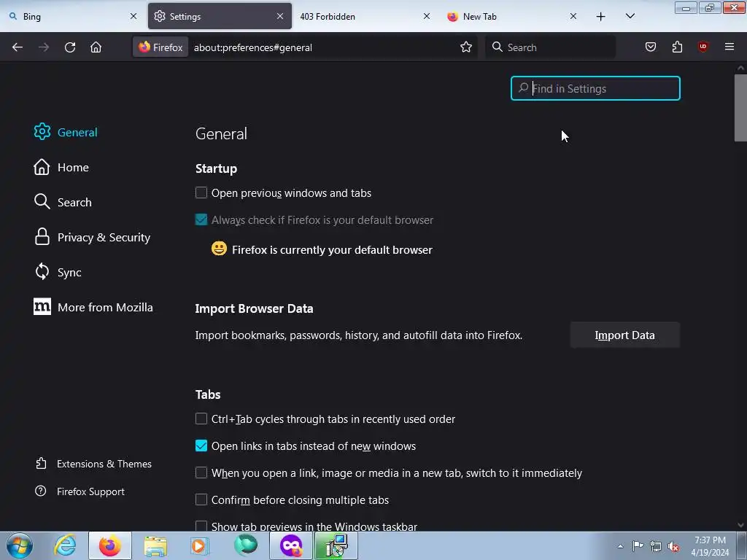This screenshot has height=560, width=747.
Task: Bookmark this page with the star
Action: tap(466, 47)
